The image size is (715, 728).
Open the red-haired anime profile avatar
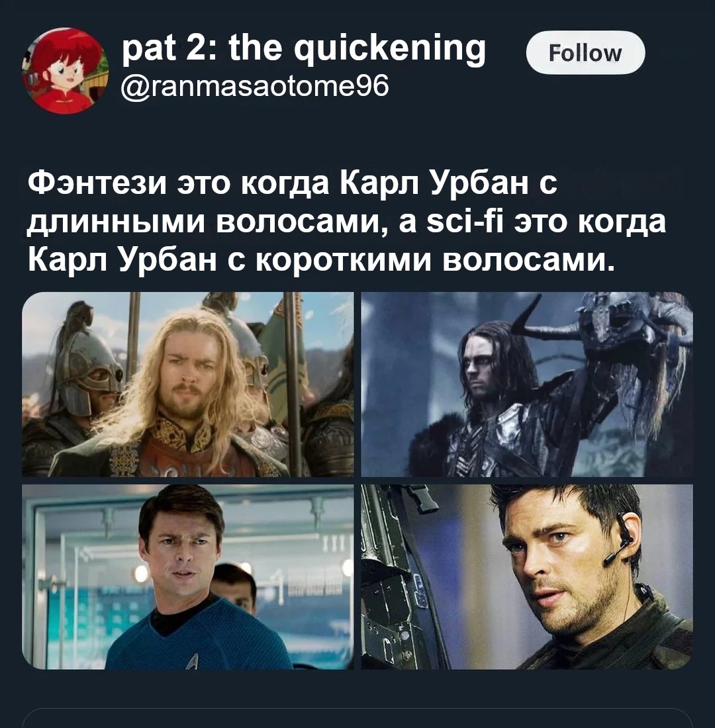coord(65,71)
